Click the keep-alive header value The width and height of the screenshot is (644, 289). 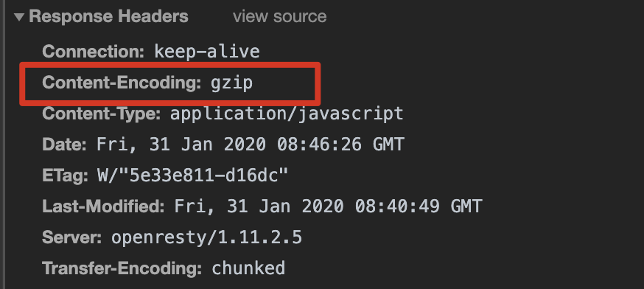207,52
